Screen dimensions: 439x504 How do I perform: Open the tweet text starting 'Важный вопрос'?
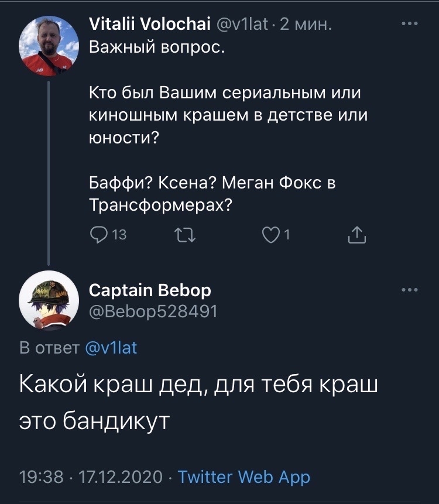click(156, 47)
